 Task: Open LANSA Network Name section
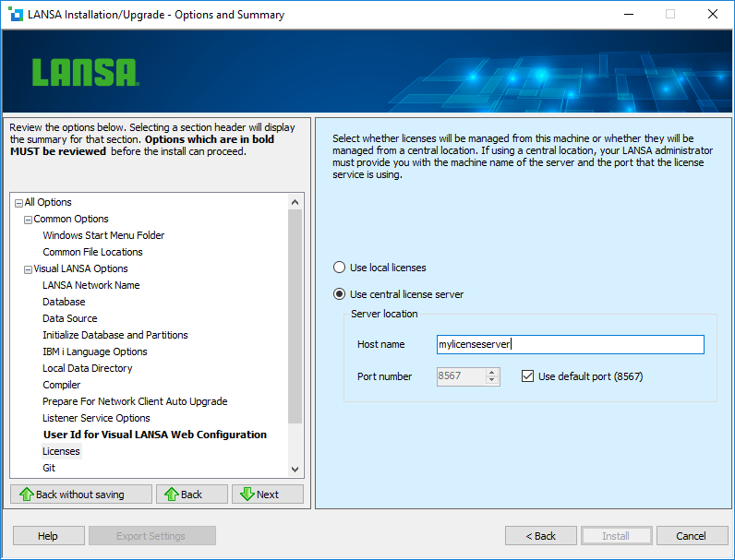tap(90, 285)
